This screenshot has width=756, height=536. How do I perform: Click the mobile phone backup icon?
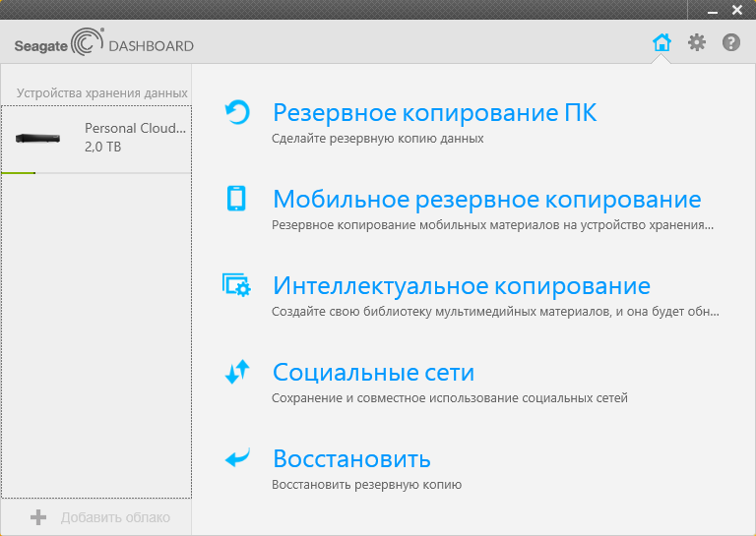(236, 198)
